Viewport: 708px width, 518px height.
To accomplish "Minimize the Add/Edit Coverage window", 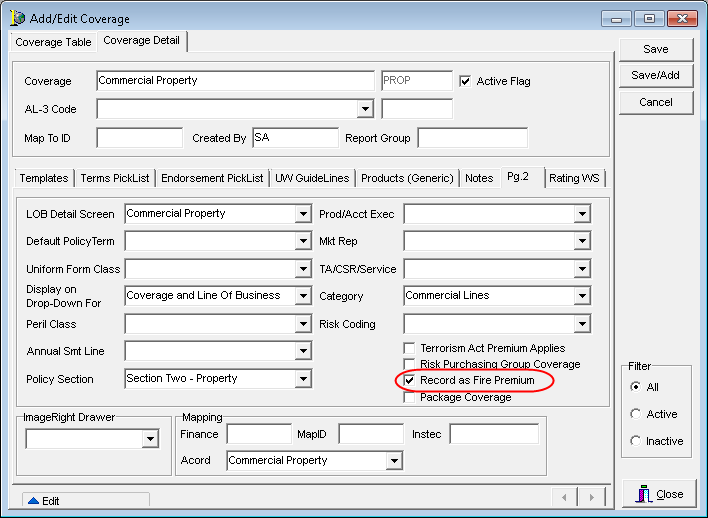I will pyautogui.click(x=616, y=19).
